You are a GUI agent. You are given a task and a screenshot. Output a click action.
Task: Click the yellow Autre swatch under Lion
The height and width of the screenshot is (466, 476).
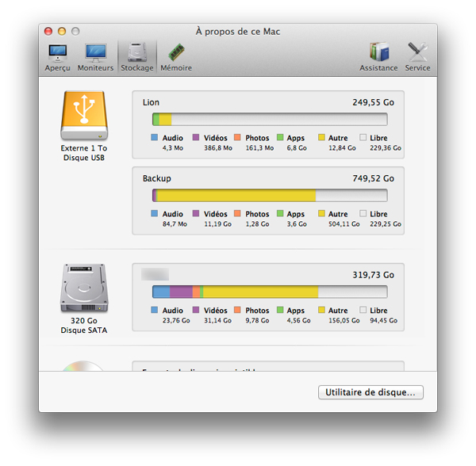pyautogui.click(x=321, y=137)
